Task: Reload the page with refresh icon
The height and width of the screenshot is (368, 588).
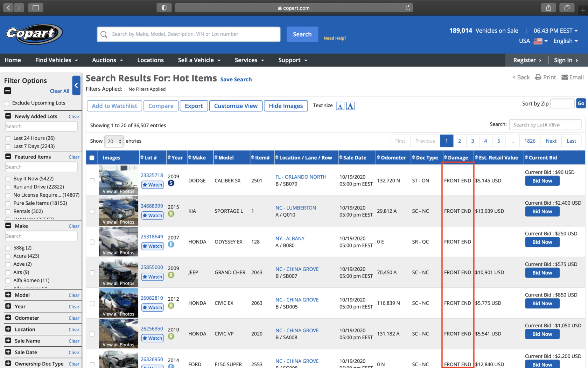Action: click(x=408, y=8)
